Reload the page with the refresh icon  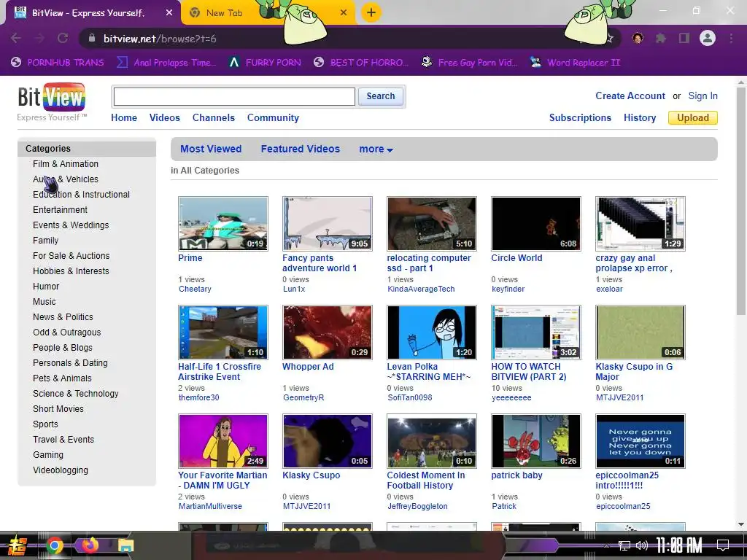coord(63,38)
